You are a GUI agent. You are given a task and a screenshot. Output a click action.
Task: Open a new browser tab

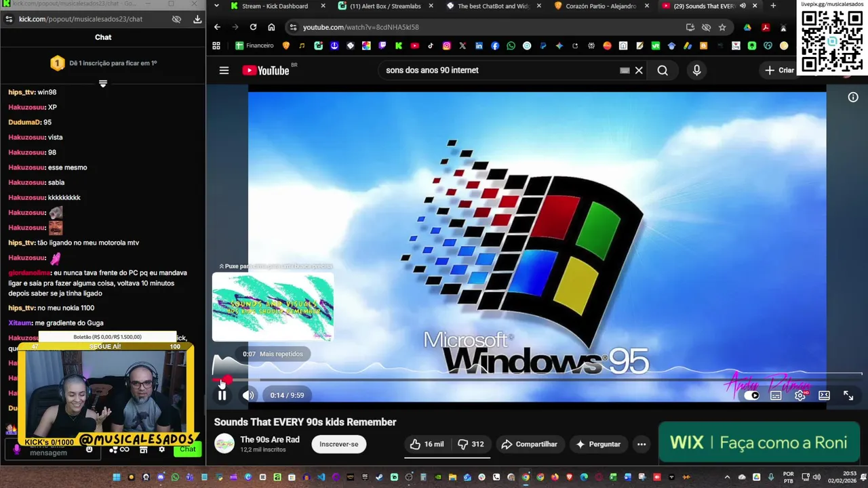point(773,6)
